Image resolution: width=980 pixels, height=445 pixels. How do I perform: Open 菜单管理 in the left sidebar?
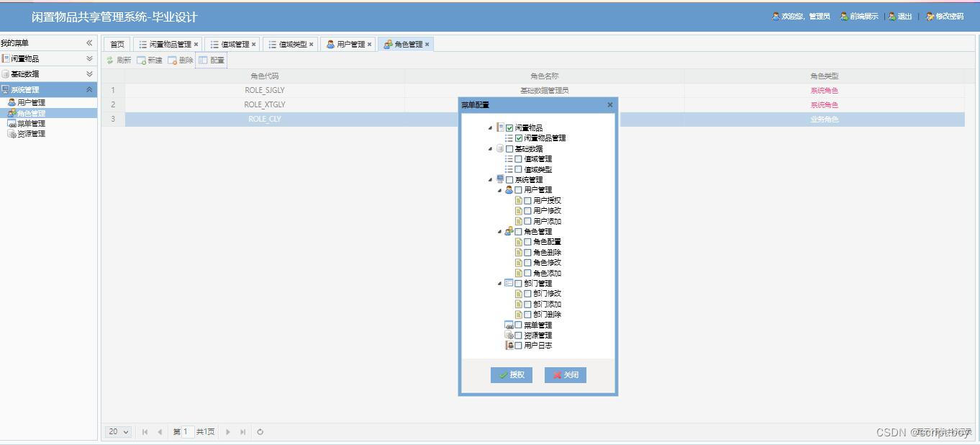[31, 123]
